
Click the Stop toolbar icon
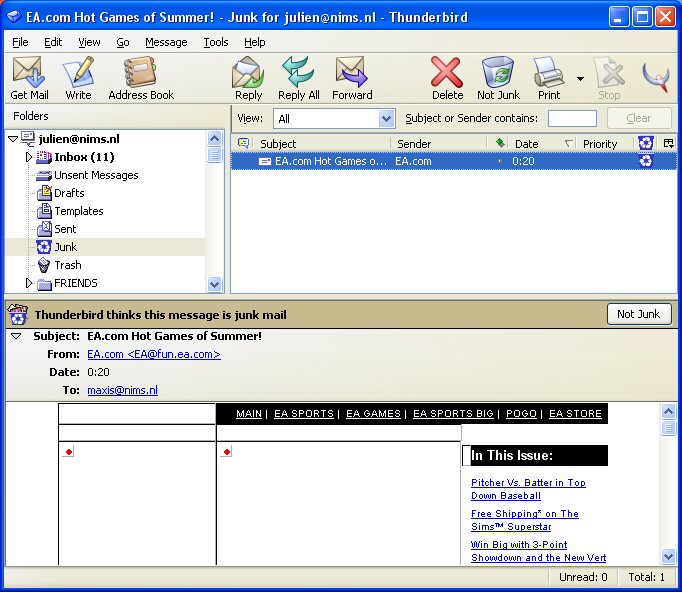pos(609,78)
